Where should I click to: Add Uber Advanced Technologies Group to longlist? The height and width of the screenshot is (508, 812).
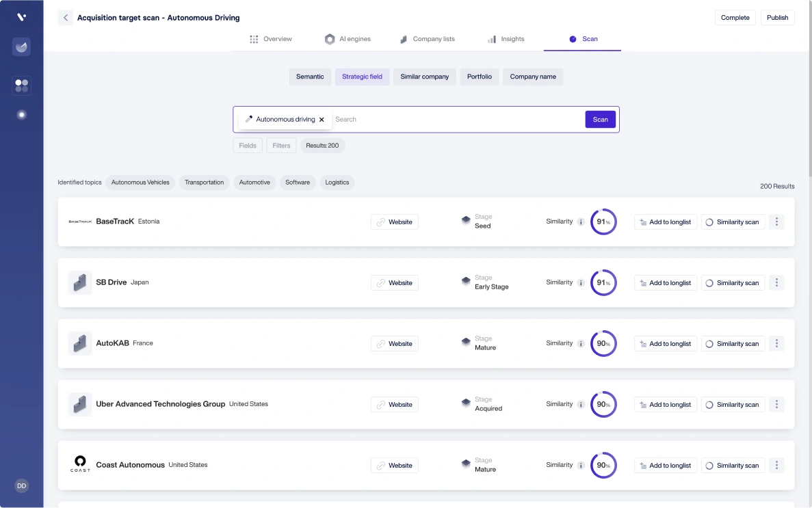tap(665, 405)
